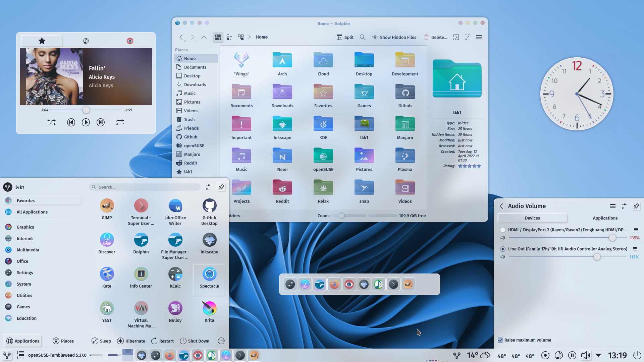644x362 pixels.
Task: Click the launcher Search field
Action: click(x=145, y=187)
